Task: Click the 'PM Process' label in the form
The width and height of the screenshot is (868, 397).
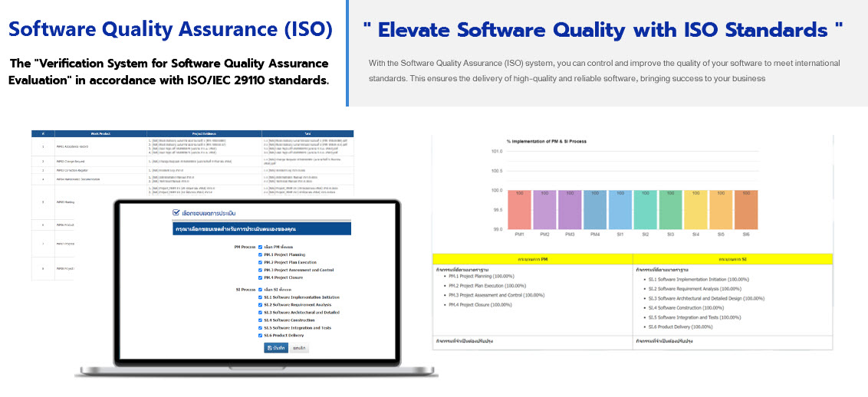Action: coord(244,247)
